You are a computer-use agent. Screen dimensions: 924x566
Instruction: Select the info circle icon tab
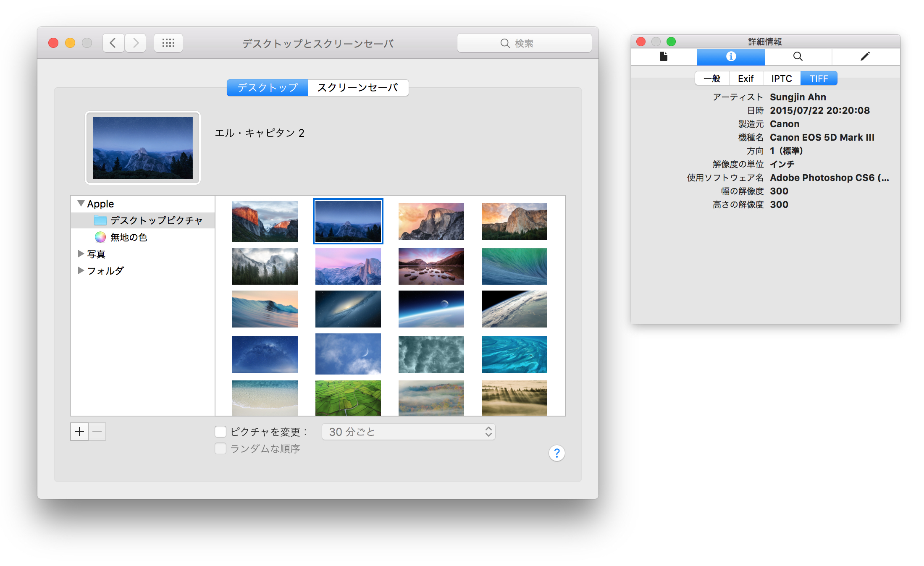pyautogui.click(x=731, y=57)
